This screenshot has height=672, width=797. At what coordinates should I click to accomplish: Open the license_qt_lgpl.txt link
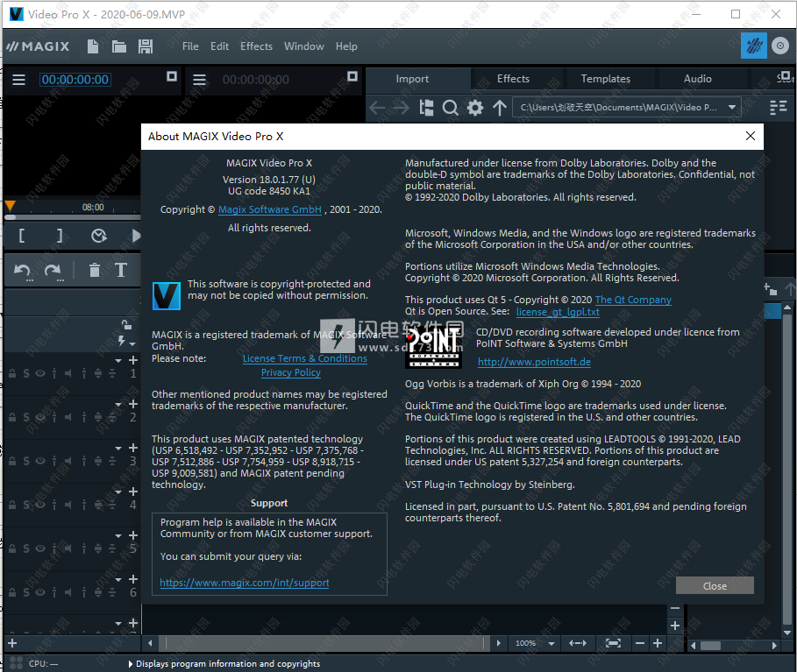tap(559, 312)
